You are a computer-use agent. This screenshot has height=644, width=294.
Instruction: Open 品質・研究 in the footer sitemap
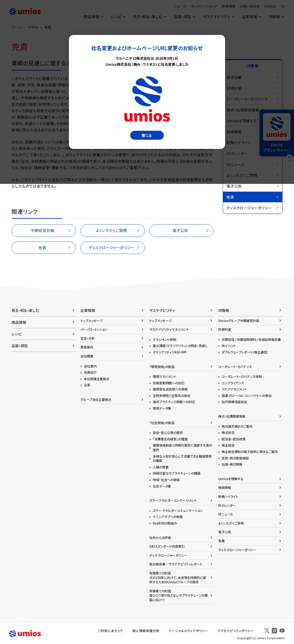pyautogui.click(x=43, y=346)
